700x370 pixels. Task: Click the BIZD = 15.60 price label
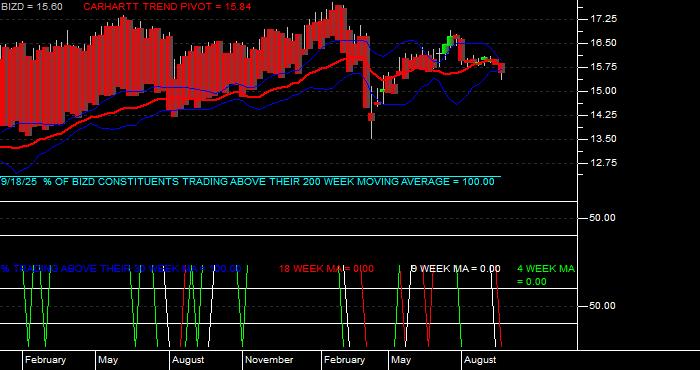pos(31,7)
